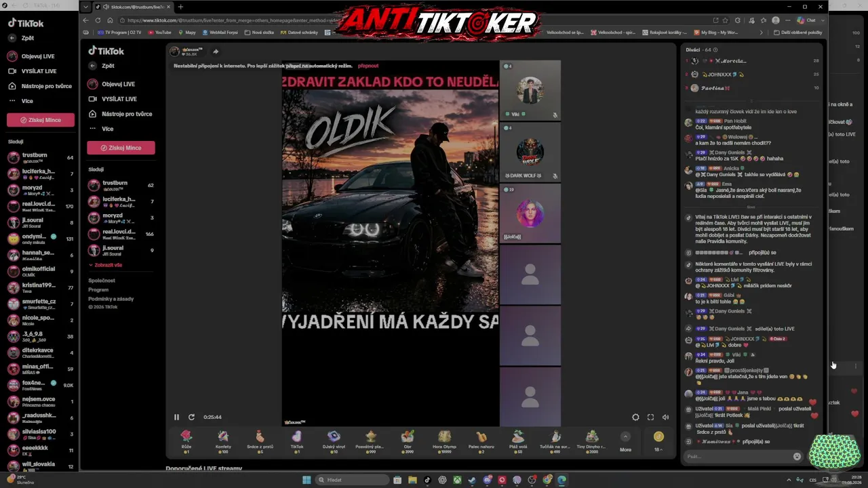The image size is (868, 488).
Task: Open the stream settings gear
Action: (635, 418)
